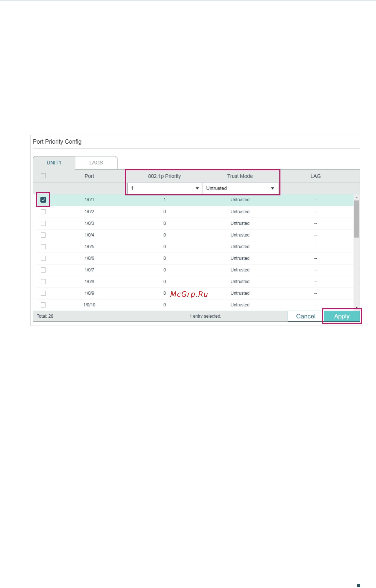Click the Total: 28 status text
The height and width of the screenshot is (588, 376).
click(45, 316)
